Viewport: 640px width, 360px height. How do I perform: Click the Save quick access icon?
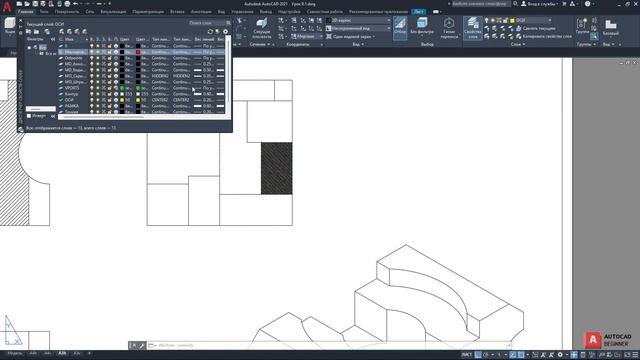(x=35, y=4)
